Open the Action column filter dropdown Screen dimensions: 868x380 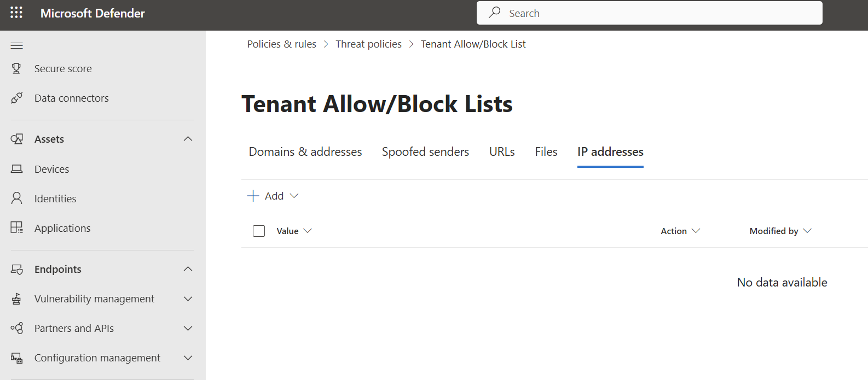click(696, 231)
